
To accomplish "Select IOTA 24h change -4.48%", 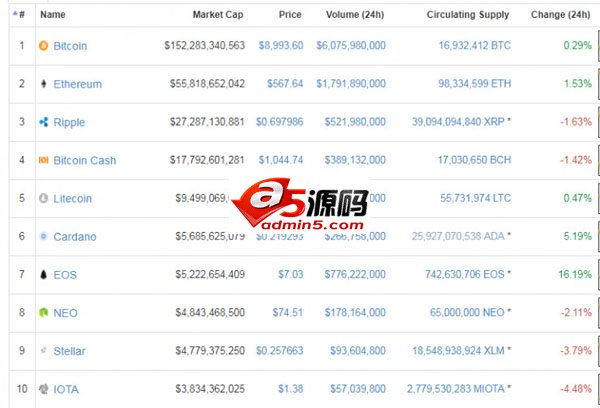I will point(576,389).
